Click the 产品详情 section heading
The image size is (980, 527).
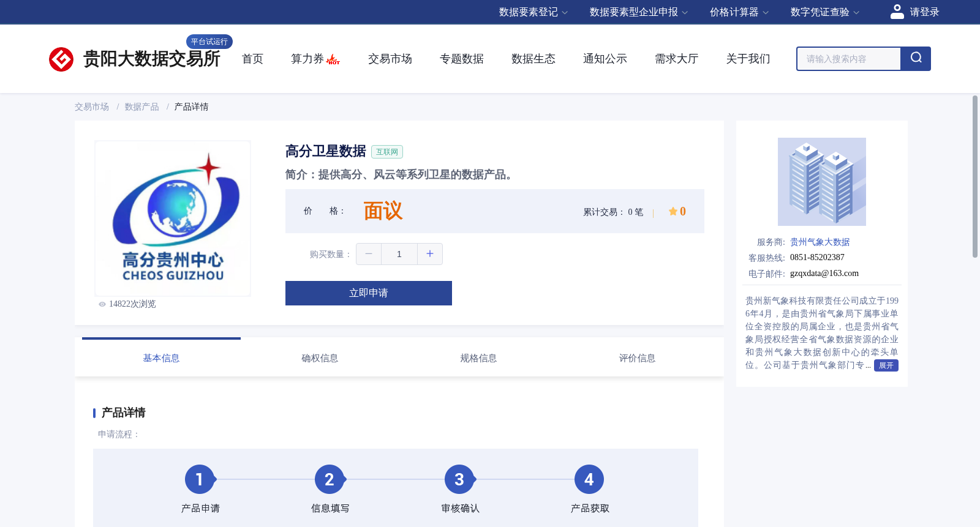click(123, 413)
